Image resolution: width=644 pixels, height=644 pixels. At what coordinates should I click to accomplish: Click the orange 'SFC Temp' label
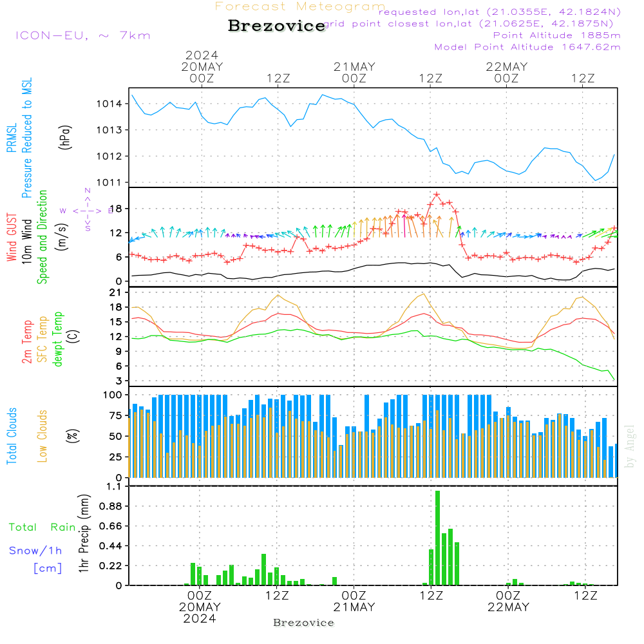(43, 339)
